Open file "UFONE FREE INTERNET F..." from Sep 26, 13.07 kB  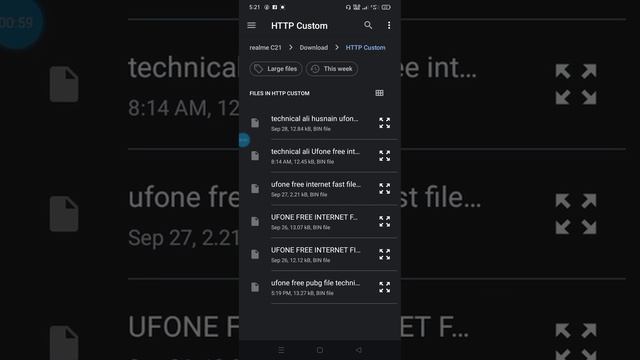pyautogui.click(x=314, y=217)
